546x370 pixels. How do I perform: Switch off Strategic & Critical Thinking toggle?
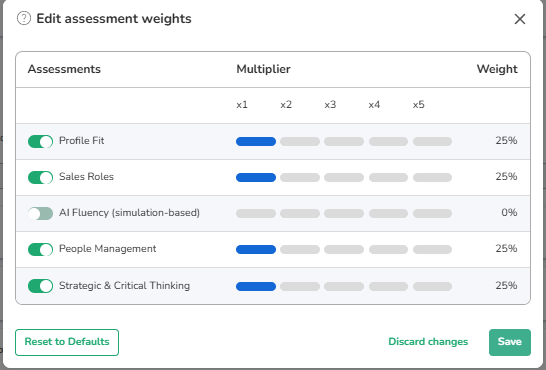[x=40, y=286]
